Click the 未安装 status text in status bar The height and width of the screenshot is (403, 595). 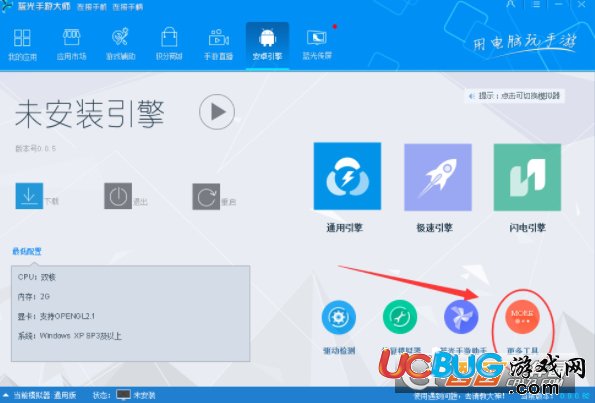pos(144,395)
